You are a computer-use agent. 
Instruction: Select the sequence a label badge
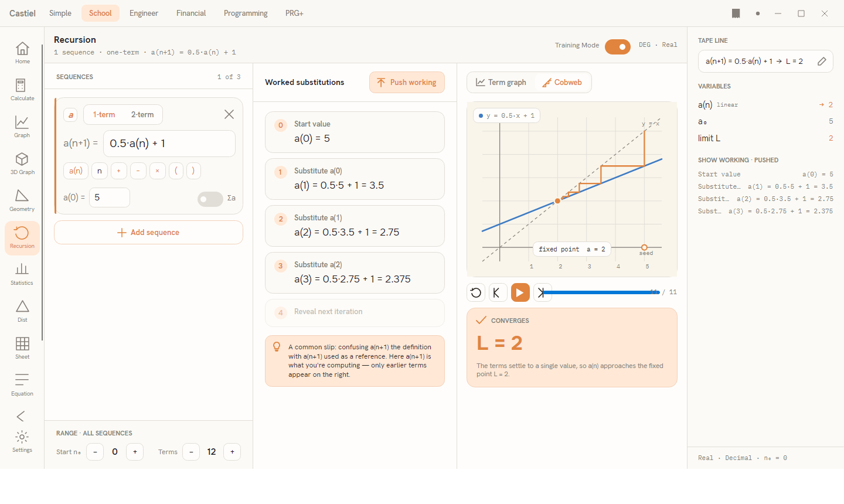click(71, 115)
